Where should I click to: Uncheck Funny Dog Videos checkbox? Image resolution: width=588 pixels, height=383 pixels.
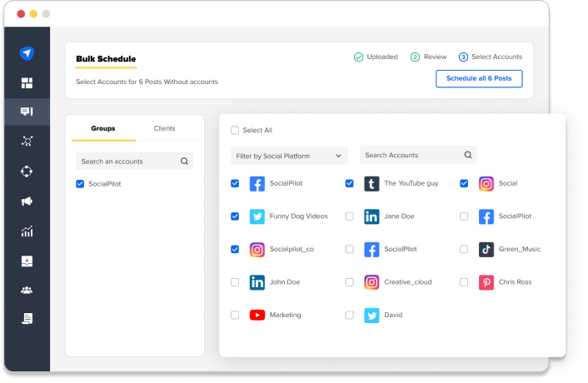point(235,216)
